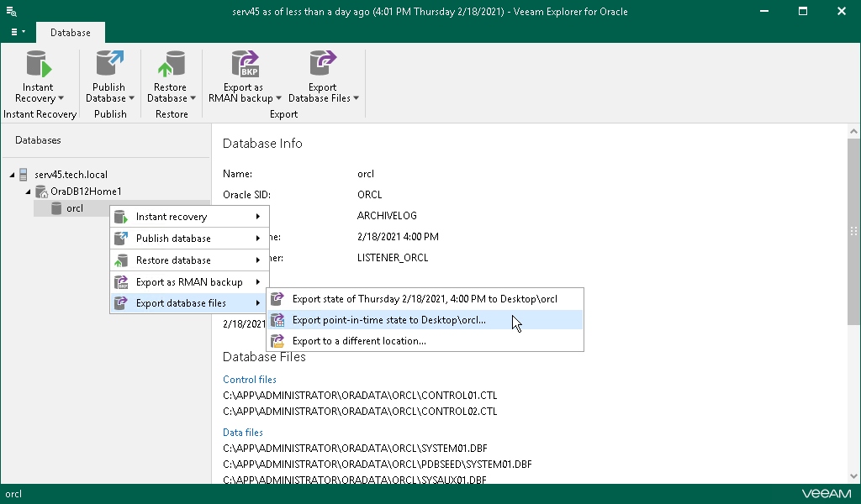The image size is (861, 504).
Task: Click the Veeam Explorer app icon in title bar
Action: point(11,11)
